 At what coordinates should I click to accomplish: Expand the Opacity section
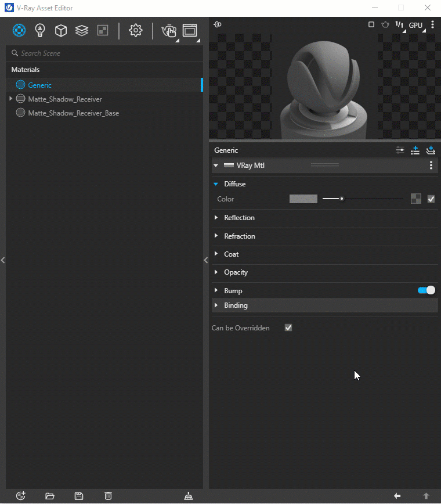point(216,272)
